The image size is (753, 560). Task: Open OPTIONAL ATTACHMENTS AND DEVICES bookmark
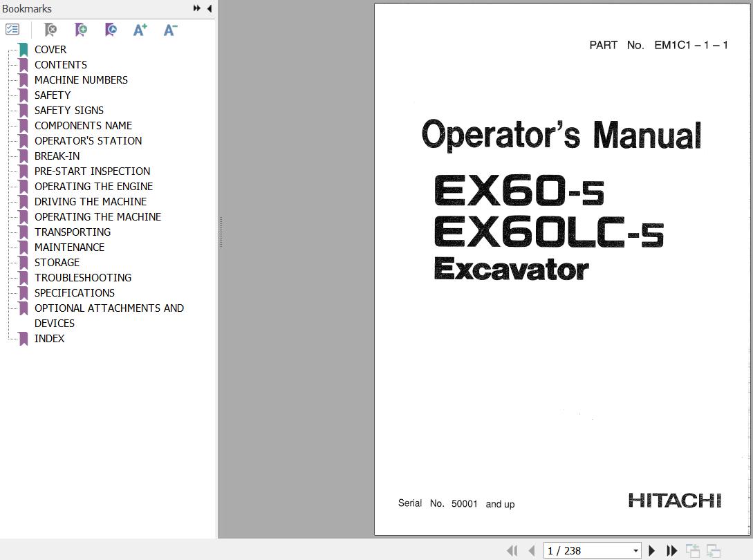(109, 315)
